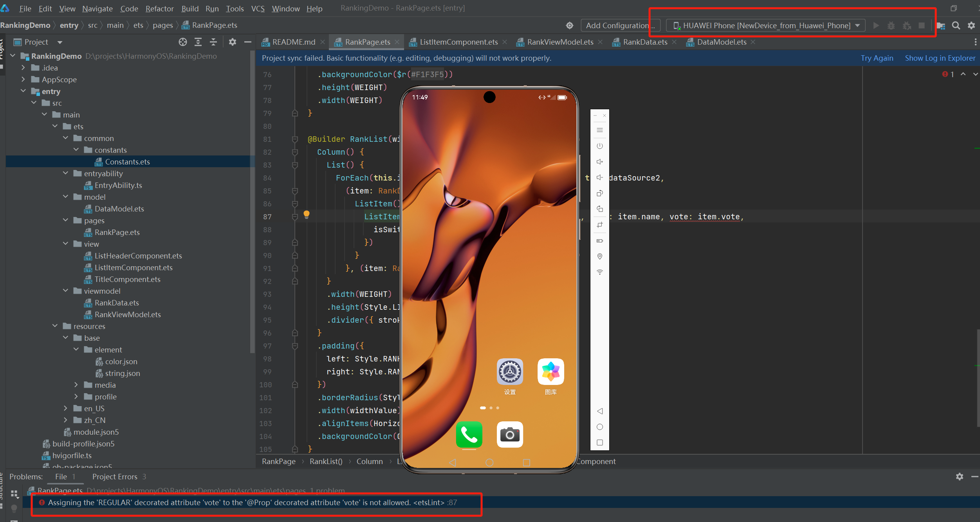This screenshot has height=522, width=980.
Task: Collapse the entry module folder
Action: point(23,91)
